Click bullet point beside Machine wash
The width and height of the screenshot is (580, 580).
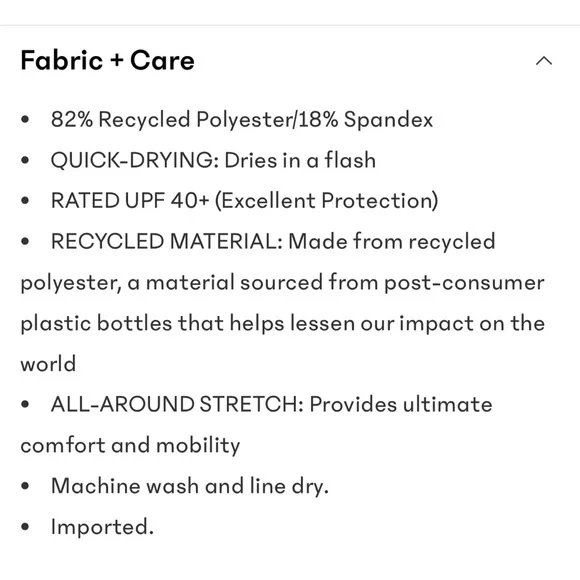point(25,486)
